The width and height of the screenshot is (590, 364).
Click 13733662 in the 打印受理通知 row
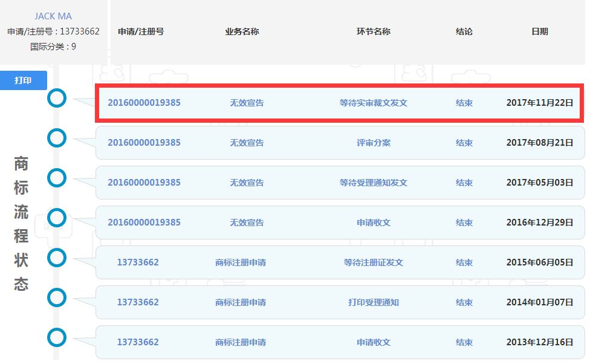point(138,302)
